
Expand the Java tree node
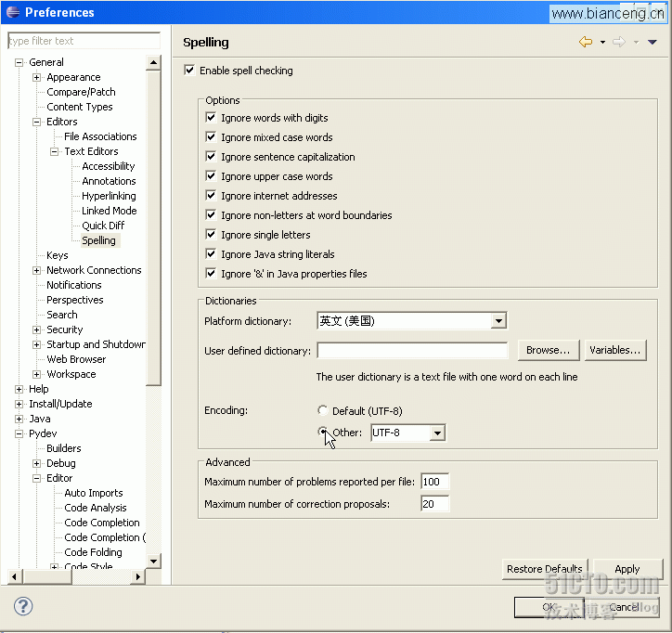coord(19,419)
